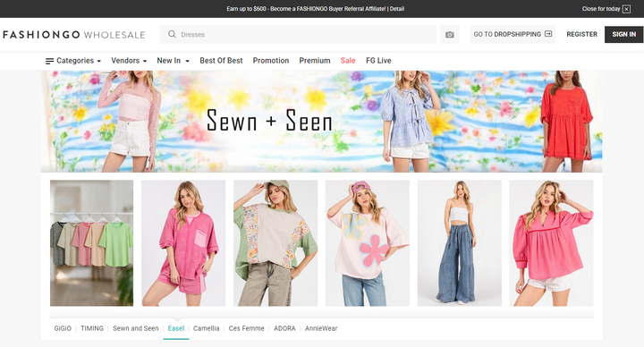This screenshot has height=347, width=644.
Task: Open the wide-leg denim pants thumbnail
Action: pyautogui.click(x=460, y=243)
